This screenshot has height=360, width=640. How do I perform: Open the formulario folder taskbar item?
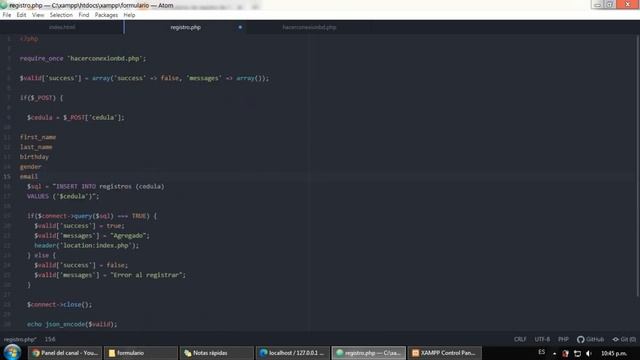click(x=140, y=353)
